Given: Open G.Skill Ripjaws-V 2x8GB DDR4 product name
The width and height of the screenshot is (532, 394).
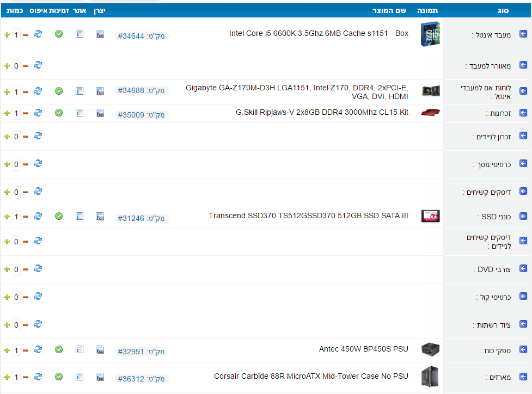Looking at the screenshot, I should 322,113.
